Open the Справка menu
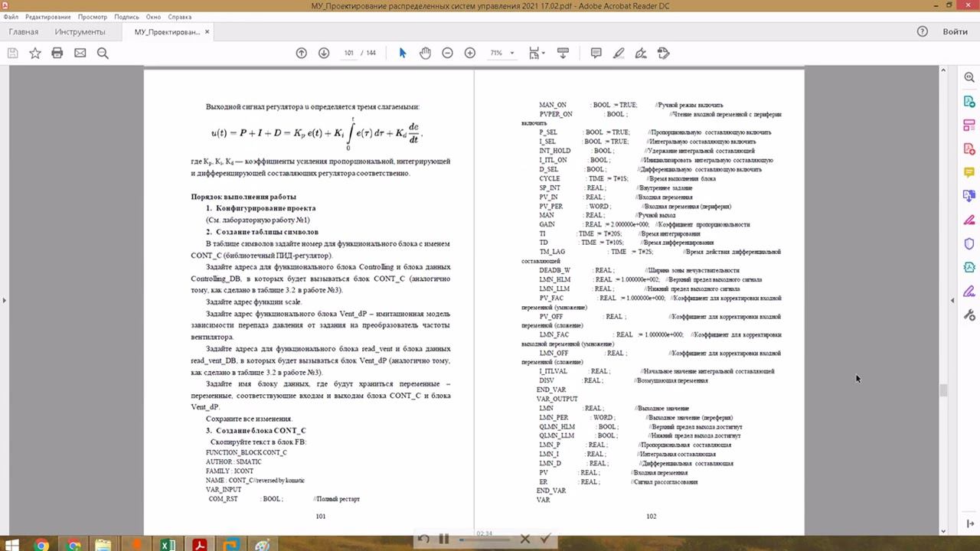The height and width of the screenshot is (551, 980). 180,17
